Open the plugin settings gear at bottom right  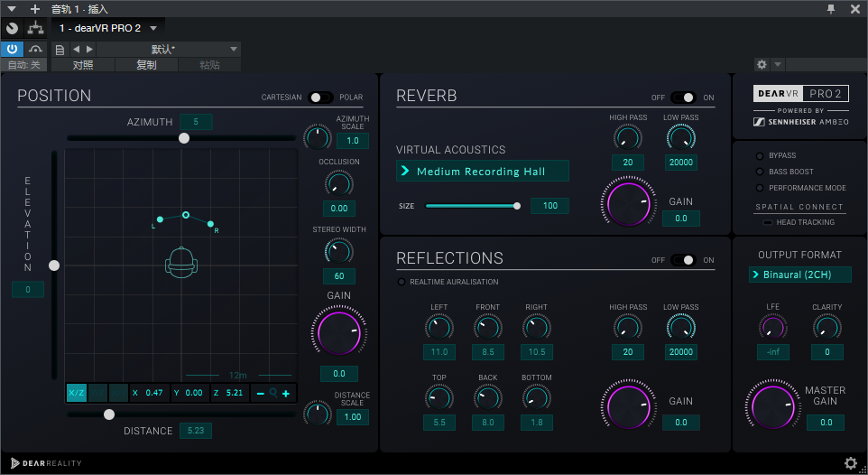point(850,463)
